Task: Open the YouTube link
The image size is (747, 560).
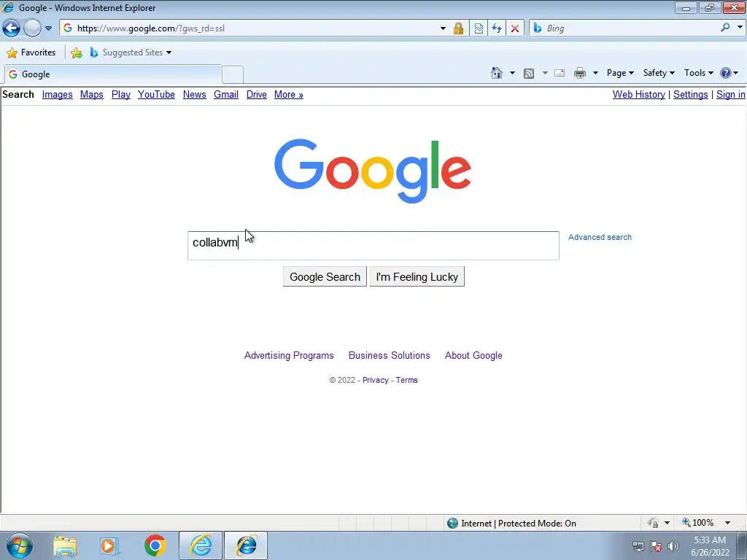Action: click(x=156, y=94)
